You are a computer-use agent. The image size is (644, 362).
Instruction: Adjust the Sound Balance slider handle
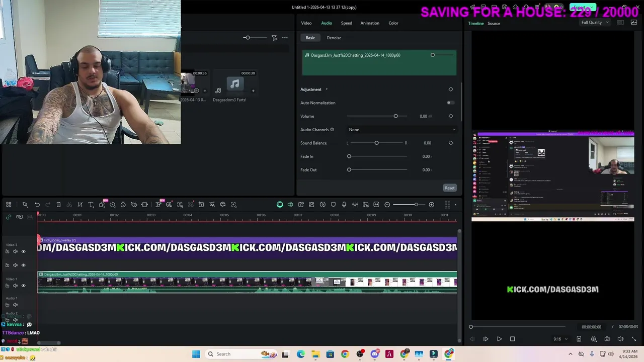click(x=376, y=143)
